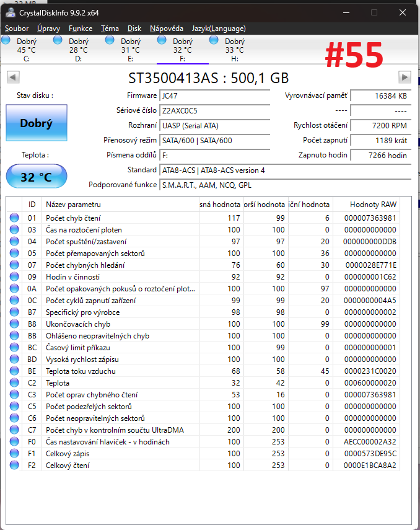The width and height of the screenshot is (420, 530).
Task: Click status orb of attribute F2 row
Action: point(14,465)
